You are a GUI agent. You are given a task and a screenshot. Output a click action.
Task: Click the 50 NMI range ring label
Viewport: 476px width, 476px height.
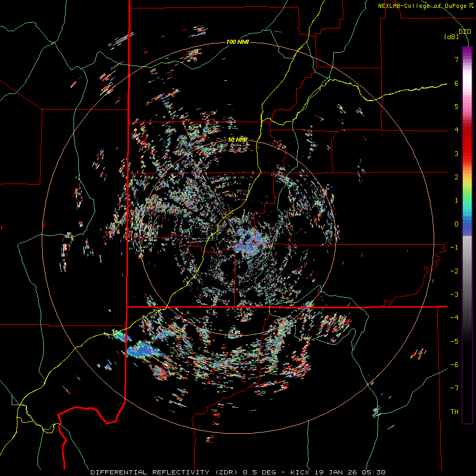[237, 140]
